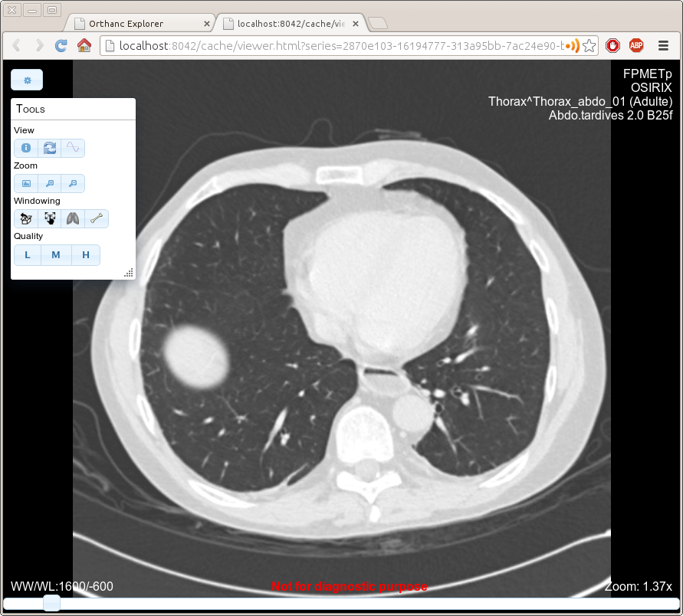The width and height of the screenshot is (683, 616).
Task: Click the OSIRIX label in the overlay
Action: (x=652, y=87)
